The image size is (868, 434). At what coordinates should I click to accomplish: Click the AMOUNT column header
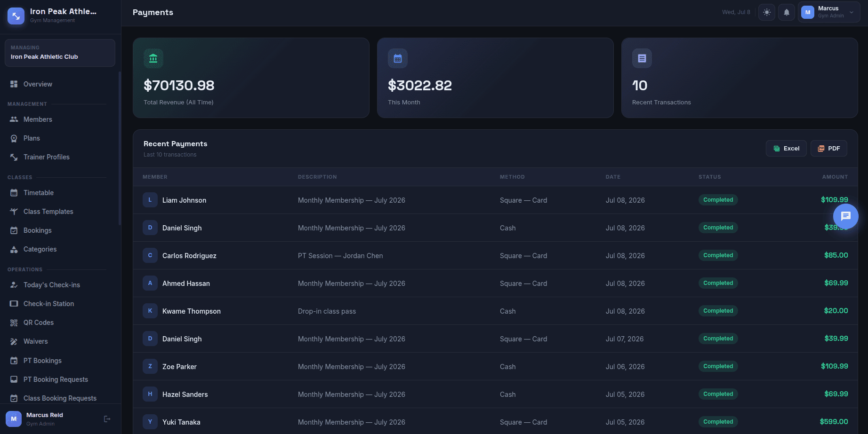(x=835, y=177)
